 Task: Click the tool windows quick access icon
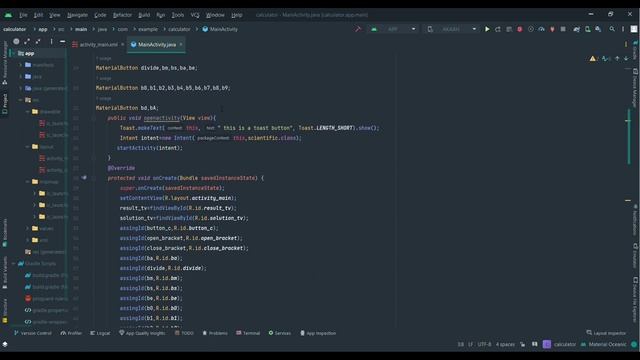(x=5, y=344)
